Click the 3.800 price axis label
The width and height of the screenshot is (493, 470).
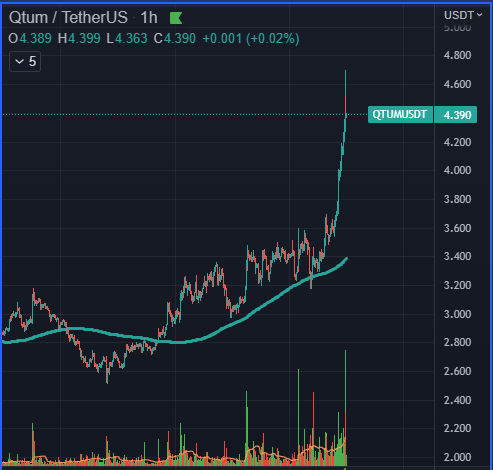(457, 199)
